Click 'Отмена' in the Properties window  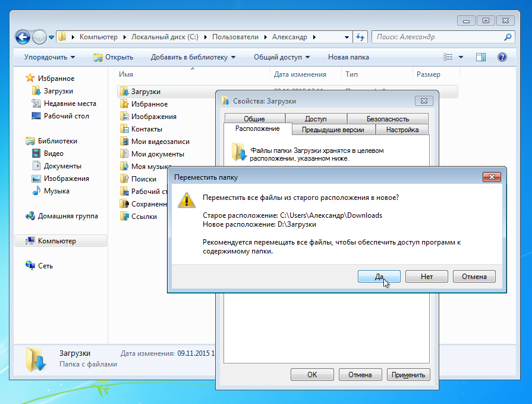coord(360,374)
